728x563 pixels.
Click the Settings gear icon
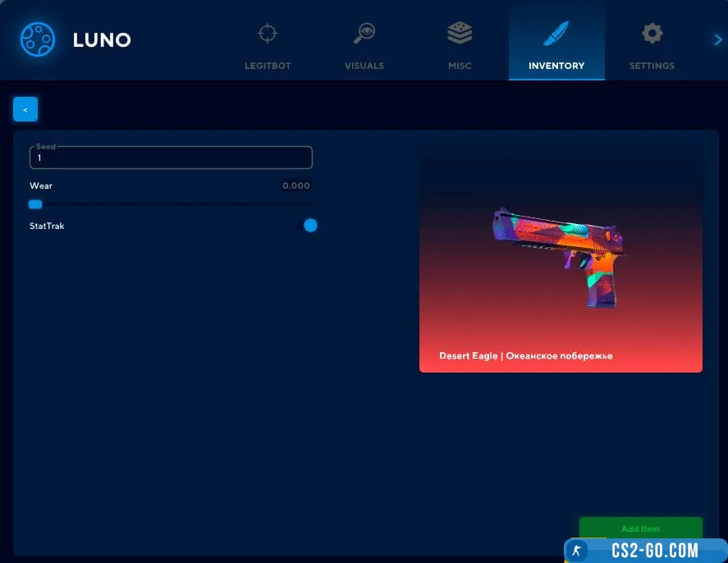652,34
